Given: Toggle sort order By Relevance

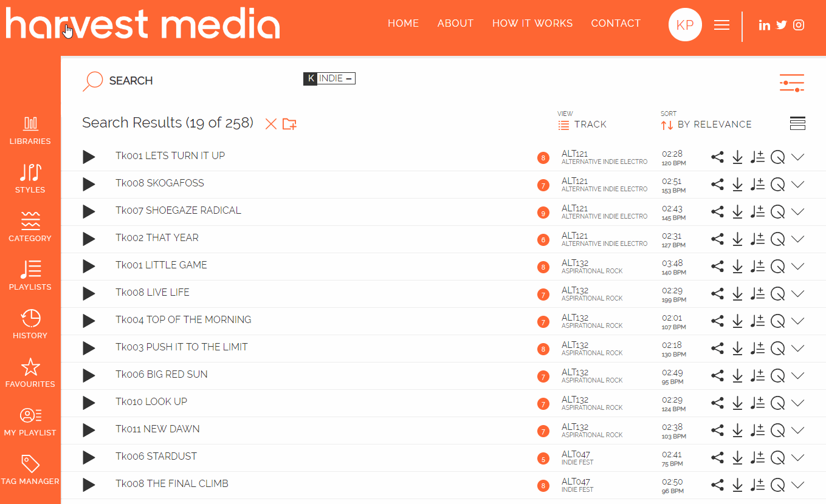Looking at the screenshot, I should tap(706, 124).
